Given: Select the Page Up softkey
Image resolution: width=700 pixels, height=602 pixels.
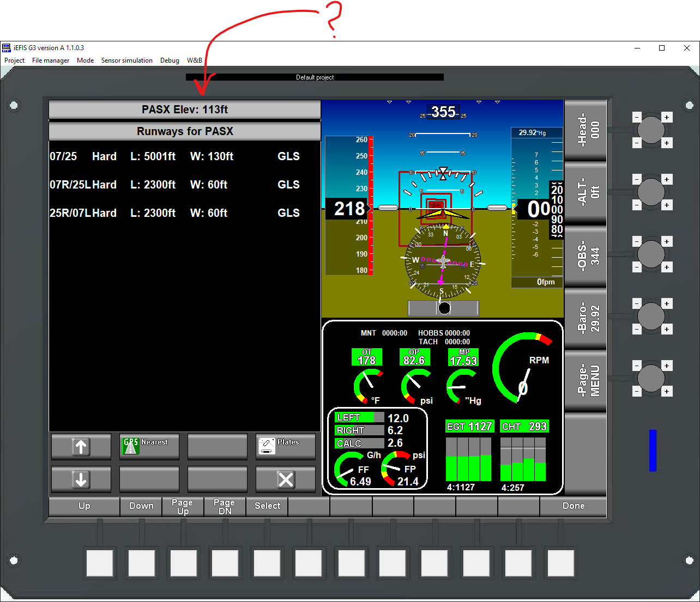Looking at the screenshot, I should (x=183, y=506).
